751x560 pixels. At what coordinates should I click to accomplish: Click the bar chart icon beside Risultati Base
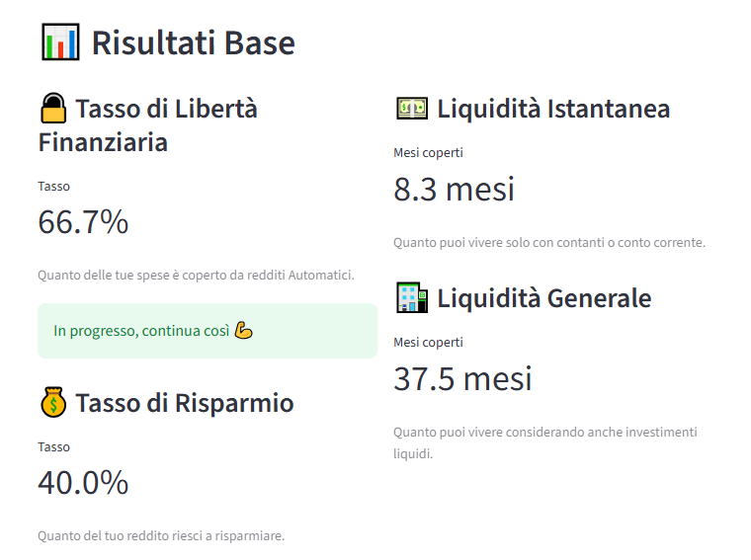coord(60,42)
